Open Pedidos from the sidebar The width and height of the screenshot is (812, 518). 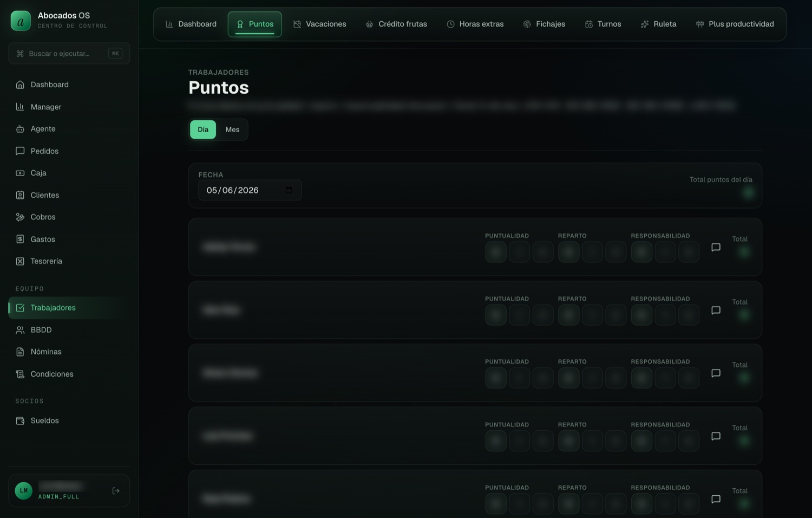coord(69,151)
